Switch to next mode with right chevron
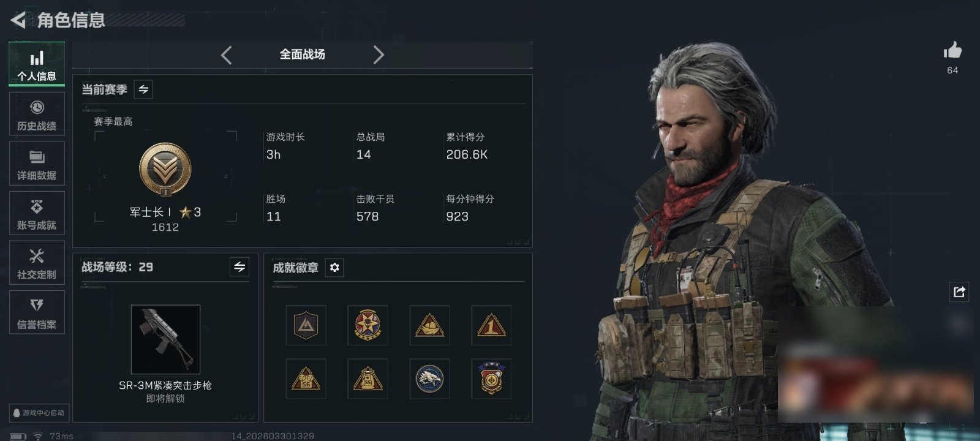The width and height of the screenshot is (980, 441). click(379, 55)
